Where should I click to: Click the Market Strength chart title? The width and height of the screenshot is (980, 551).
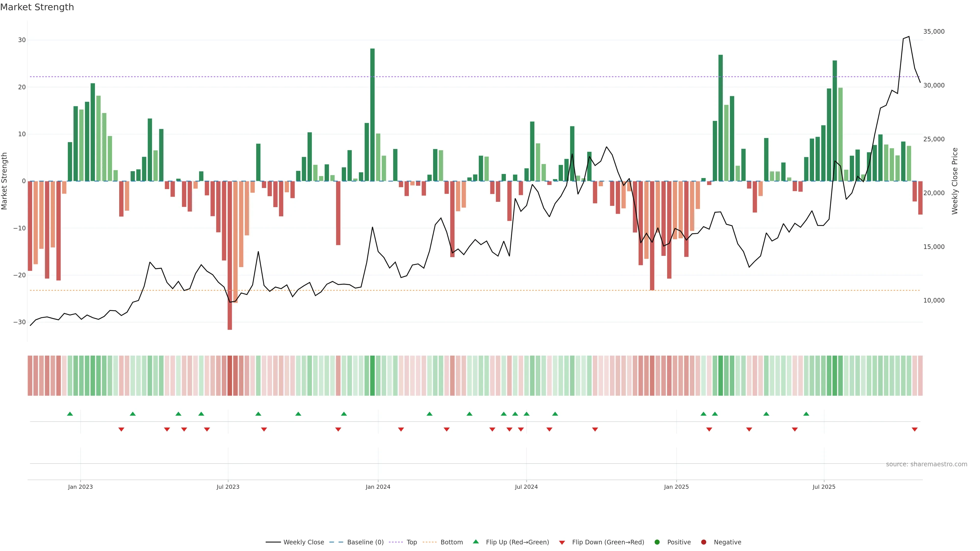click(x=37, y=7)
